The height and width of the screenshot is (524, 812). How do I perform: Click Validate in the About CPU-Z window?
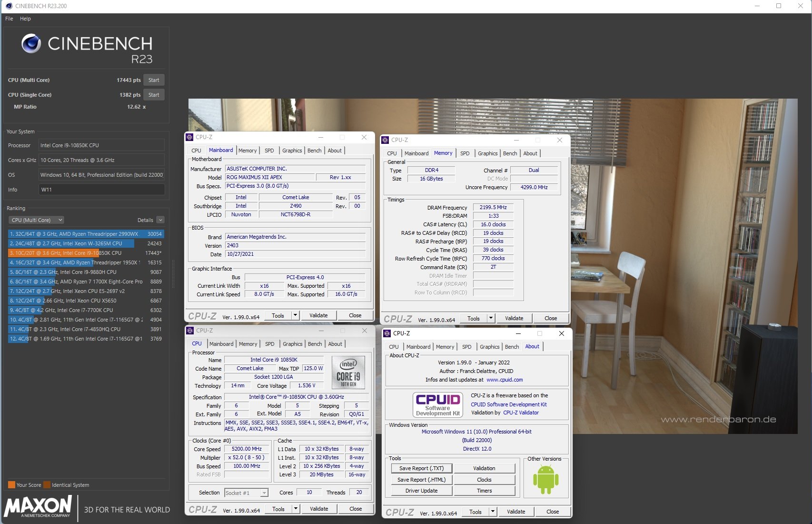tap(516, 512)
